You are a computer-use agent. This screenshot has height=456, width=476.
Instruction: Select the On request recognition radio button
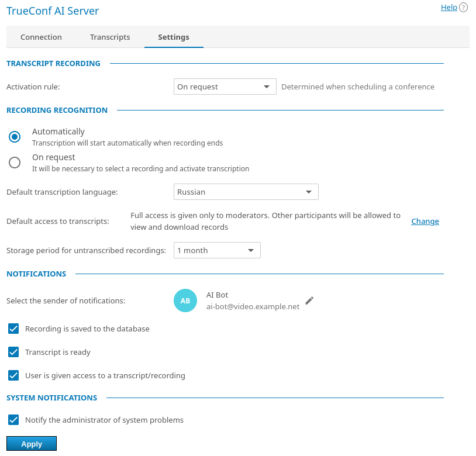coord(15,163)
